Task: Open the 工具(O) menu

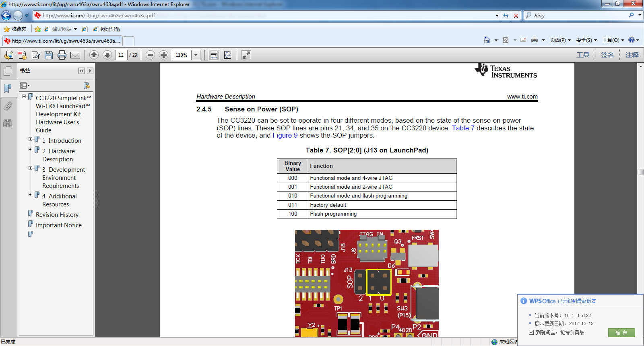Action: coord(613,40)
